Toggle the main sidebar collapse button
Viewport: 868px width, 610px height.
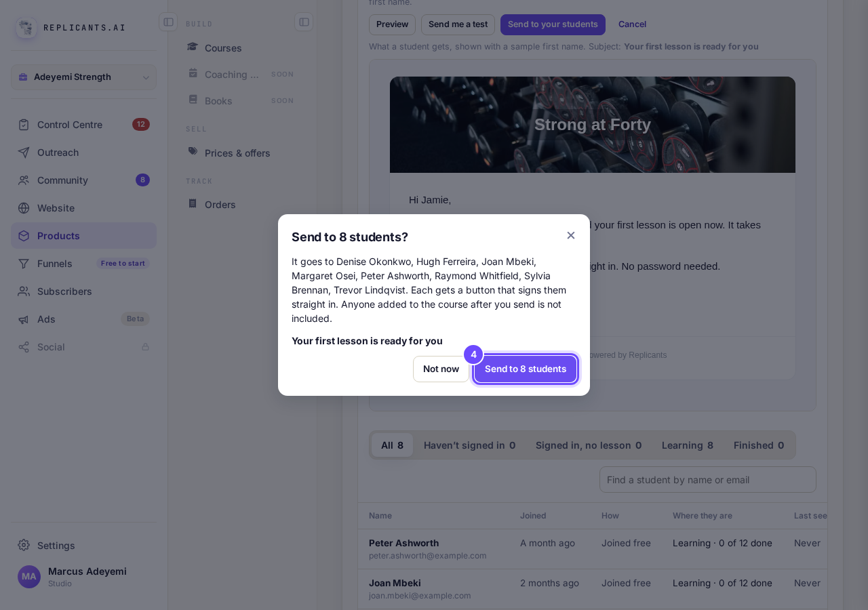pos(168,22)
